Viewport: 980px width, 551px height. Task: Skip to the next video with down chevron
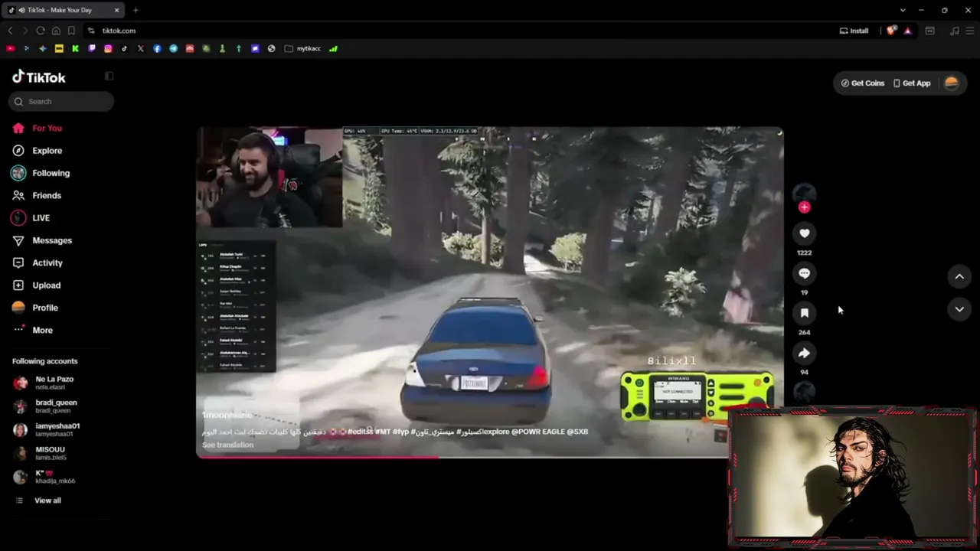tap(959, 309)
